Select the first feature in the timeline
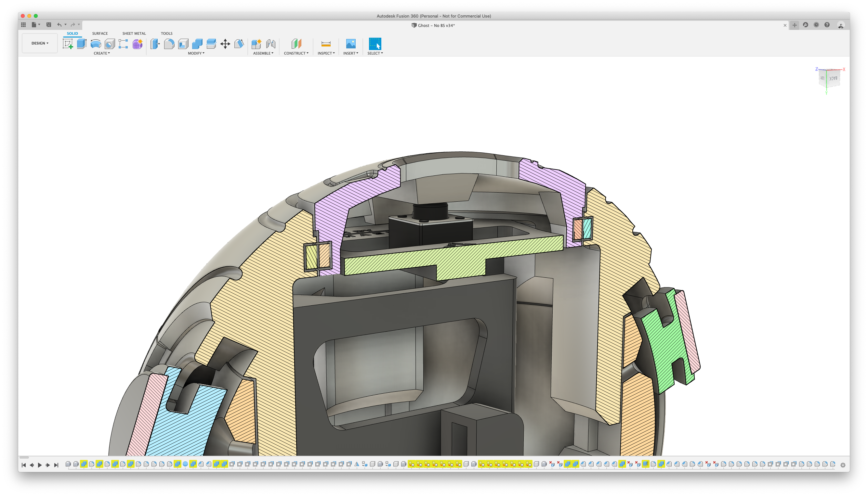This screenshot has height=496, width=868. tap(68, 464)
